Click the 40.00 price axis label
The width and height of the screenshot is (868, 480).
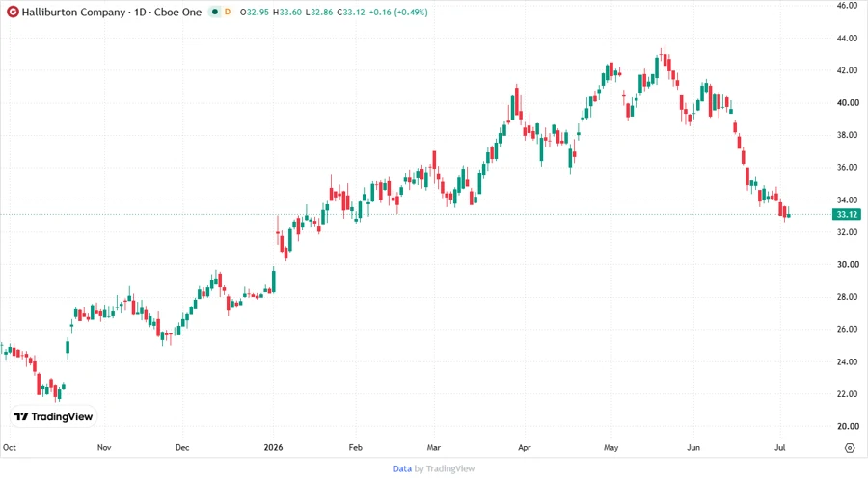point(848,103)
